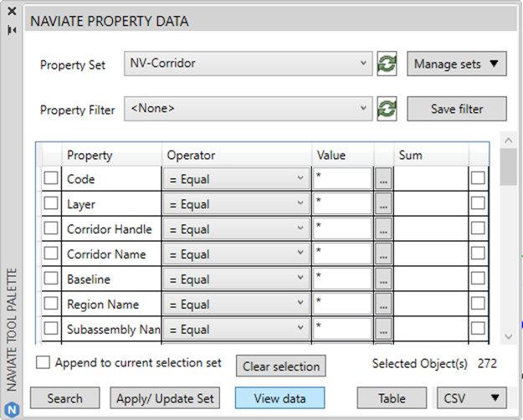The image size is (523, 420).
Task: Browse values for Corridor Handle
Action: click(383, 229)
